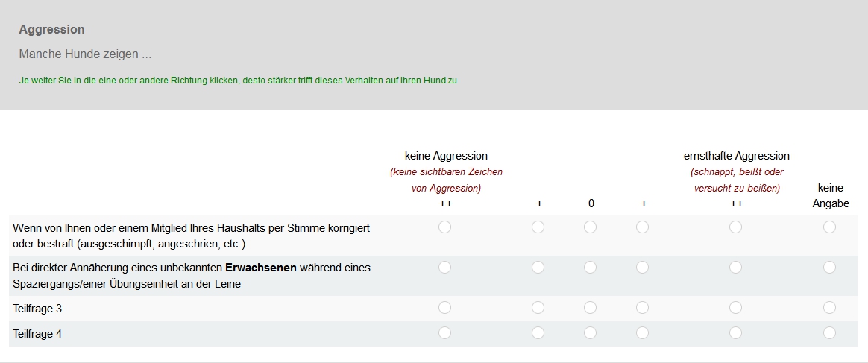Screen dimensions: 868x363
Task: Click the green instruction text about clicking direction
Action: click(x=238, y=81)
